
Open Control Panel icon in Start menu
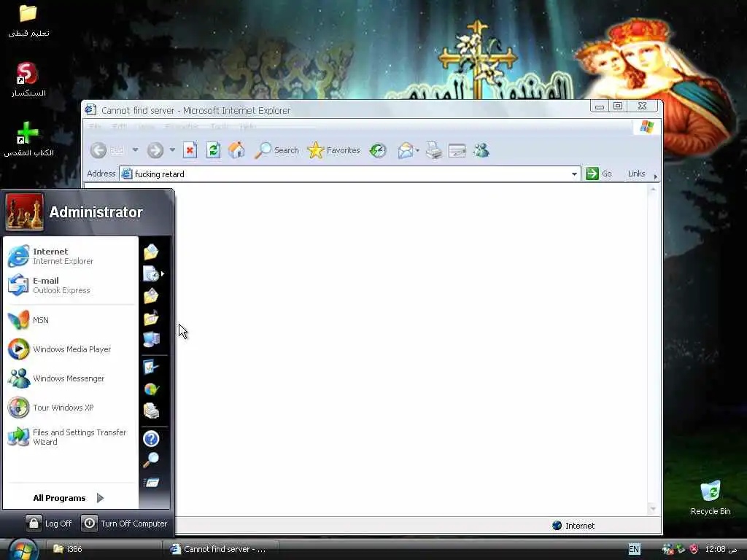click(151, 367)
